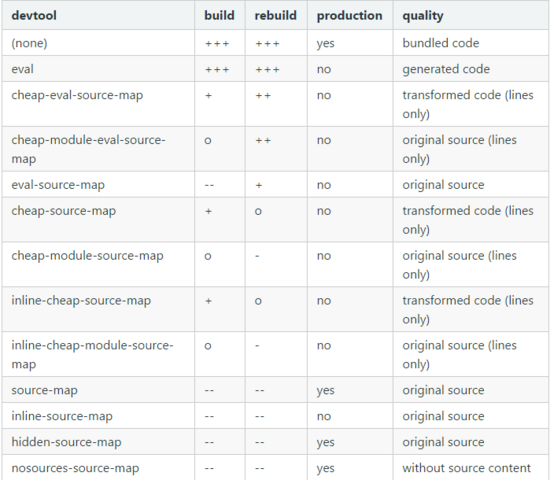Click the production column header
Screen dimensions: 550x480
349,16
